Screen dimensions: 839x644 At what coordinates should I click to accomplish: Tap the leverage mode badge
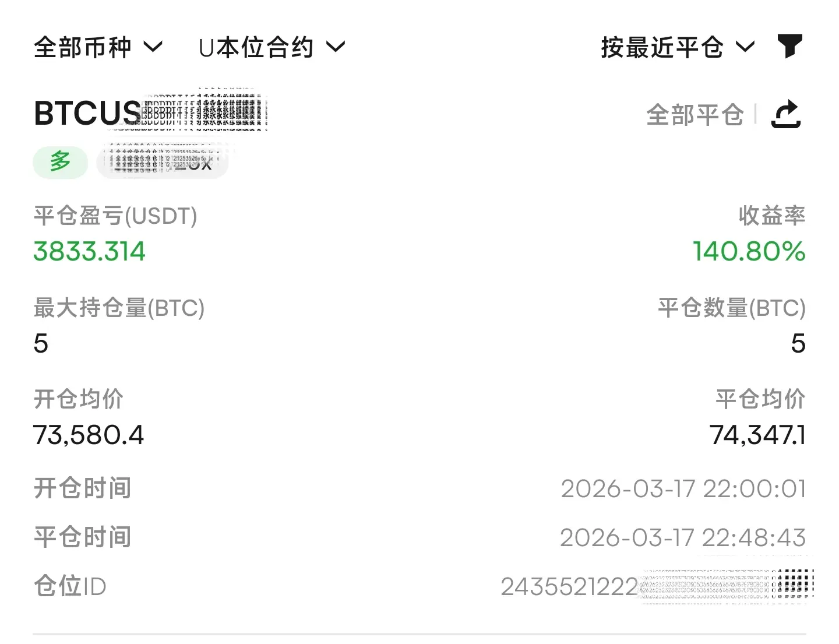coord(162,161)
